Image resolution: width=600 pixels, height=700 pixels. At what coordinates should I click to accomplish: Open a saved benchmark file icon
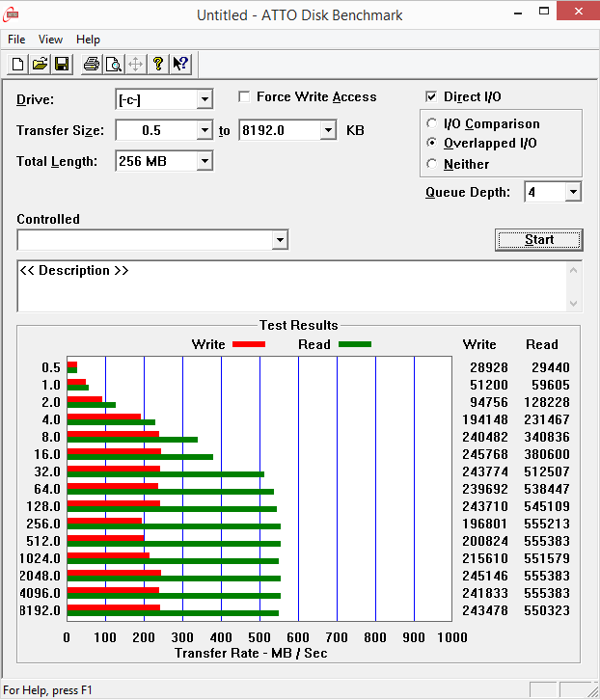40,65
